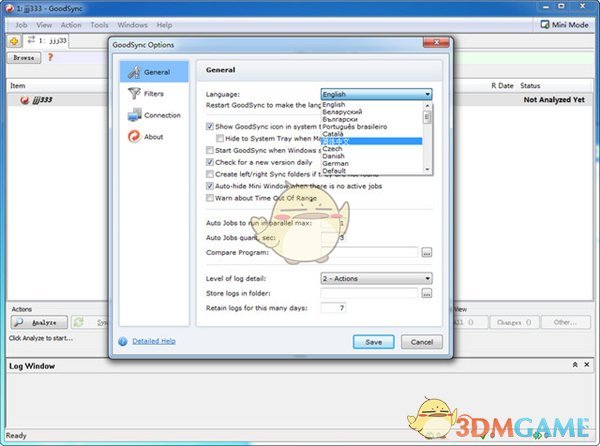Click the Compare Program path field
This screenshot has width=600, height=446.
[369, 252]
